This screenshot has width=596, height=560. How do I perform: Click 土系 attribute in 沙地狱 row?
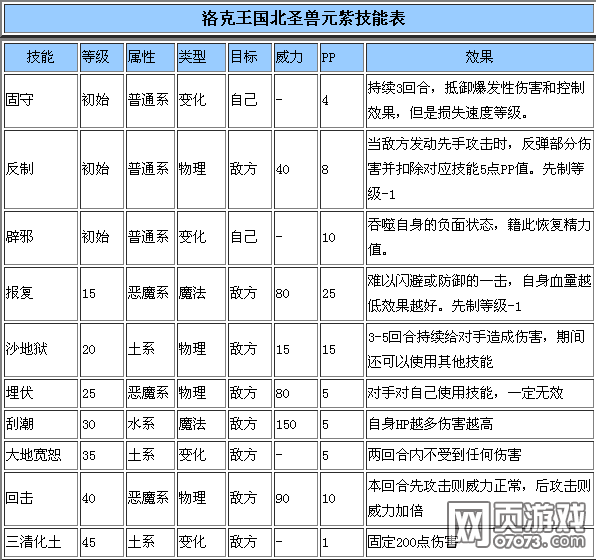141,349
